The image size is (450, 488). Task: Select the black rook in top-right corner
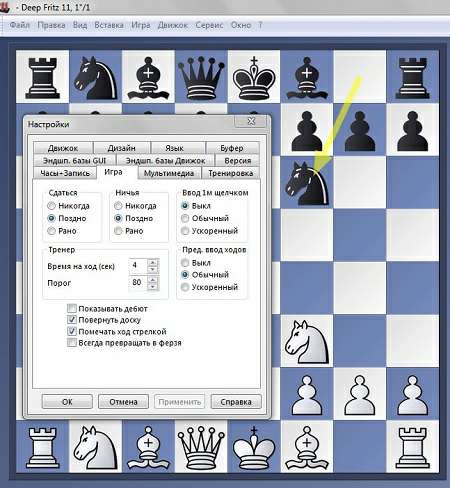pyautogui.click(x=413, y=78)
